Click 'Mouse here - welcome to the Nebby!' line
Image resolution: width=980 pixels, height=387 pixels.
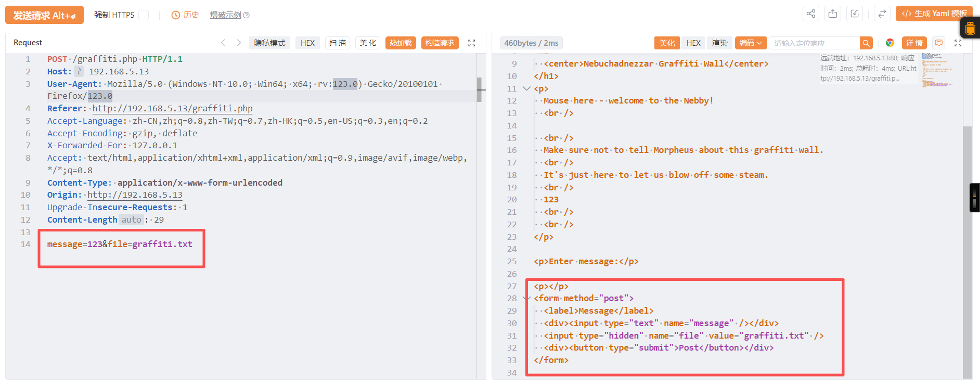(628, 100)
